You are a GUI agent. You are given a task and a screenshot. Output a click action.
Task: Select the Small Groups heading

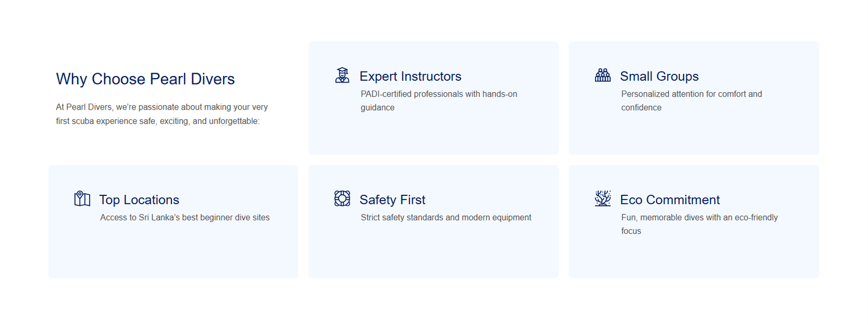pos(659,77)
